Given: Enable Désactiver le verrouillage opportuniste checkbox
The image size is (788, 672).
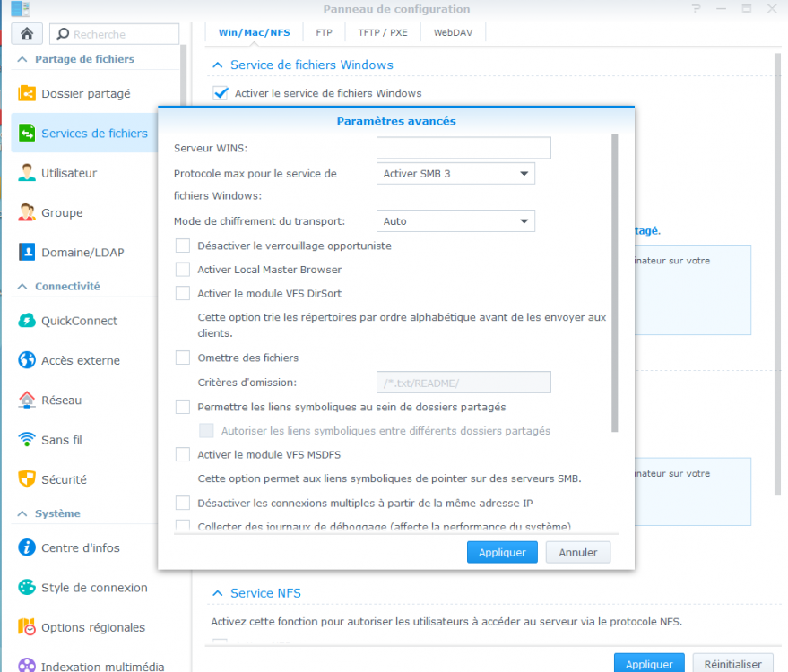Looking at the screenshot, I should point(182,246).
